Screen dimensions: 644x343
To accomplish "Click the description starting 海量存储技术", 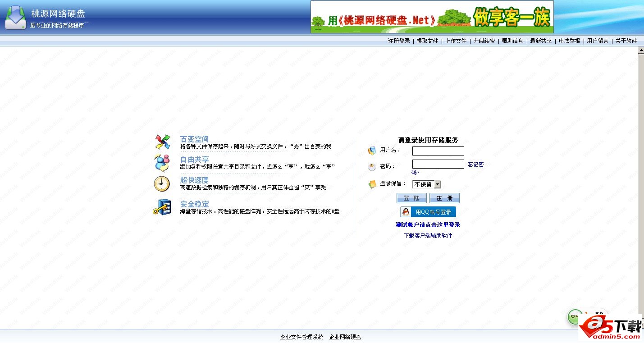I will (260, 211).
